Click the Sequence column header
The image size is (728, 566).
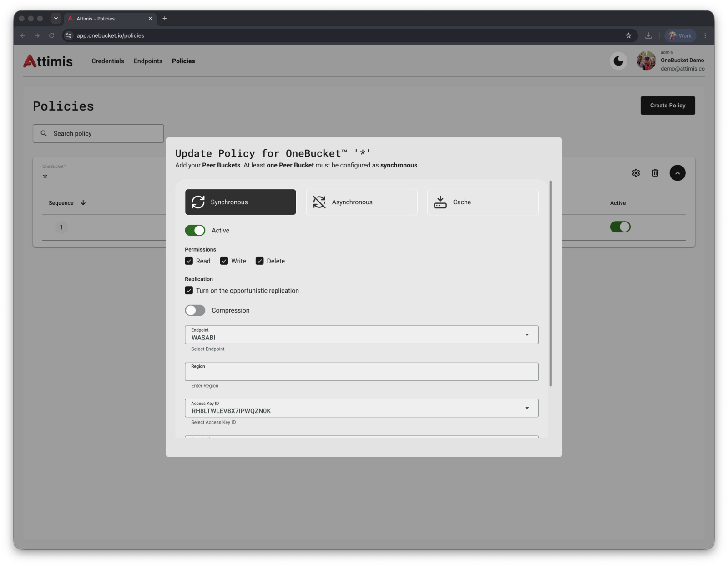coord(61,203)
